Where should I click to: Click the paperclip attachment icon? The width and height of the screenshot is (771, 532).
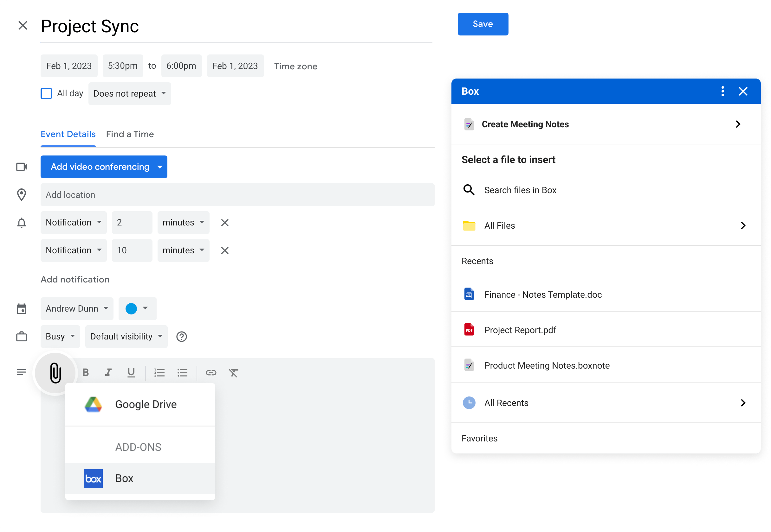click(55, 373)
